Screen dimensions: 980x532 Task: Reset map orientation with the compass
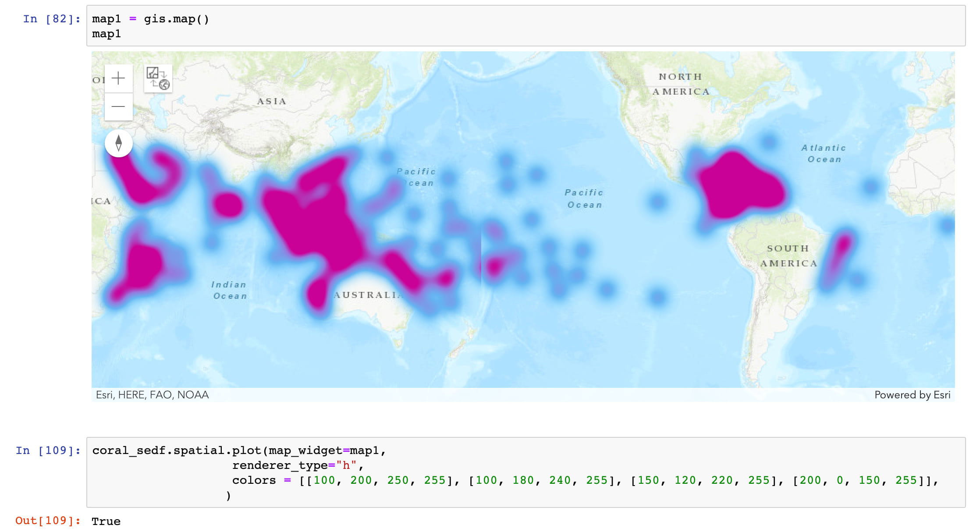118,143
